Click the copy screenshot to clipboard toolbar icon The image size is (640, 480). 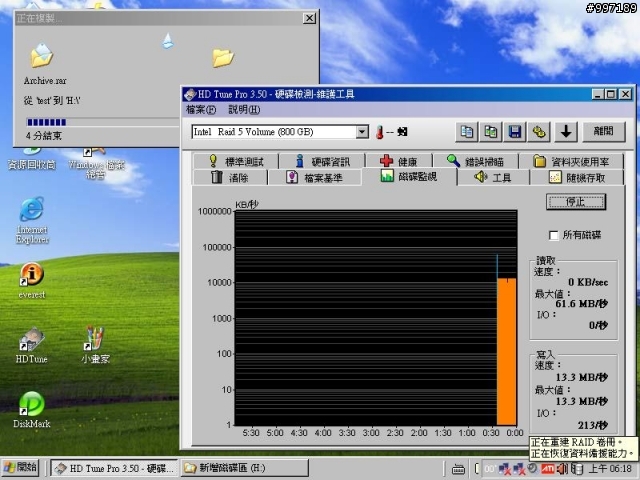pyautogui.click(x=491, y=132)
